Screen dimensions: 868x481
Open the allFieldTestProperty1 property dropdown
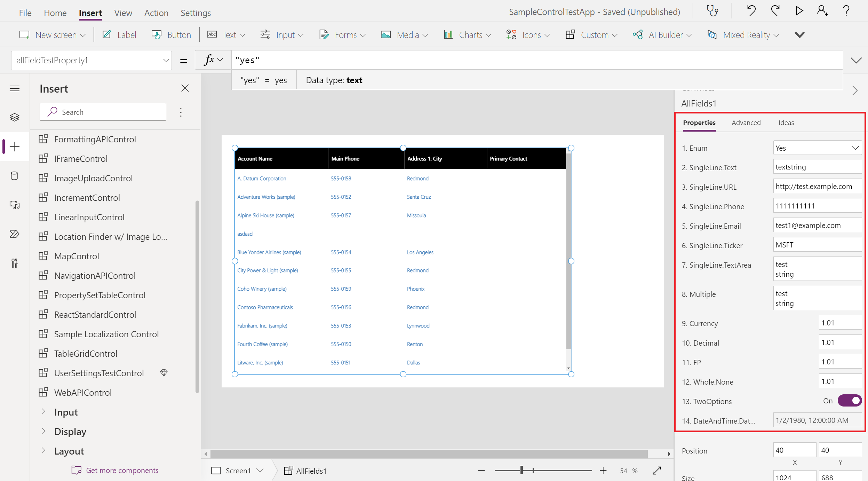point(91,60)
